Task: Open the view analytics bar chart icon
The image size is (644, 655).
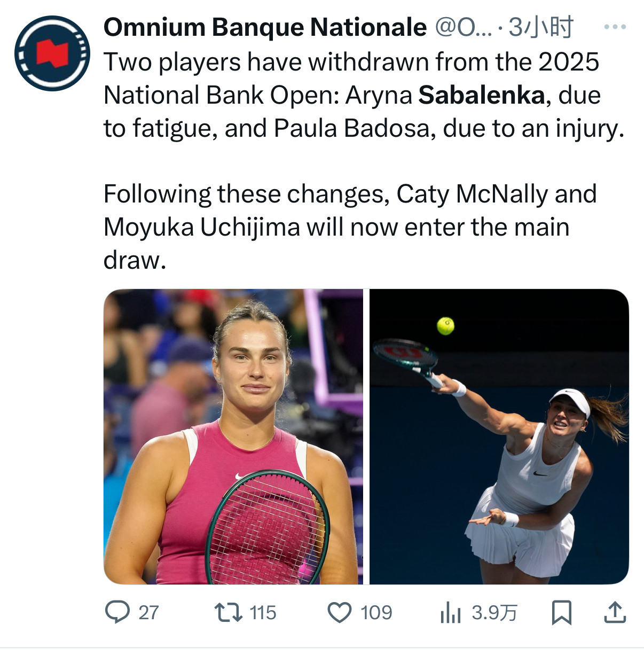Action: tap(450, 612)
